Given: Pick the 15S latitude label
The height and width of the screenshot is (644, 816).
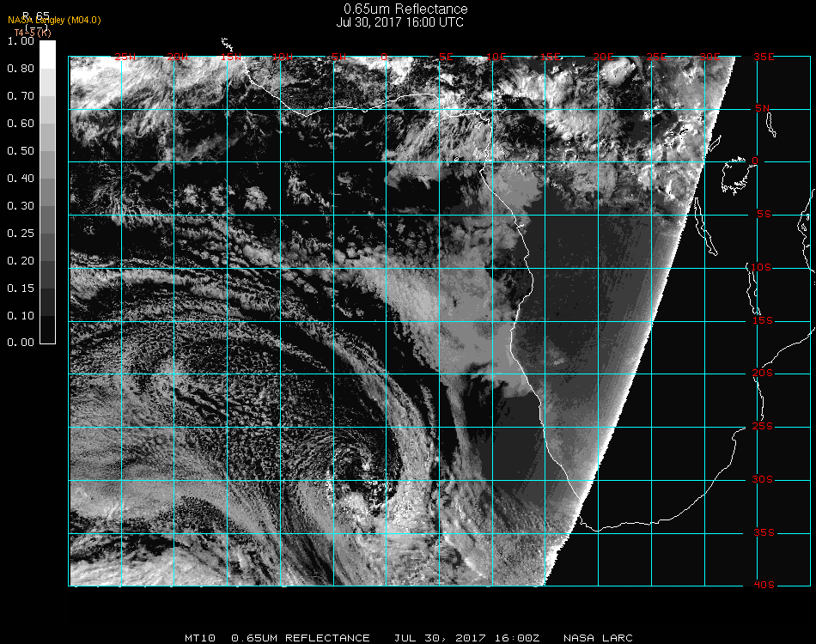Looking at the screenshot, I should [x=763, y=320].
